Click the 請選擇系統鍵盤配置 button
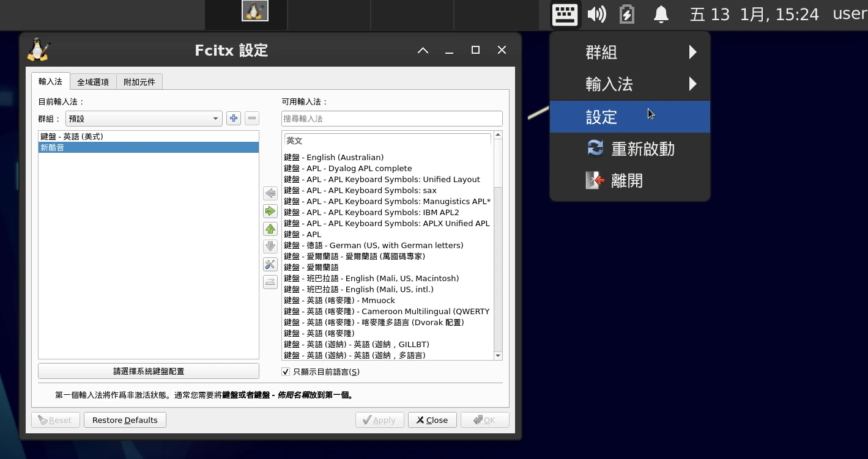Image resolution: width=868 pixels, height=459 pixels. pos(149,371)
